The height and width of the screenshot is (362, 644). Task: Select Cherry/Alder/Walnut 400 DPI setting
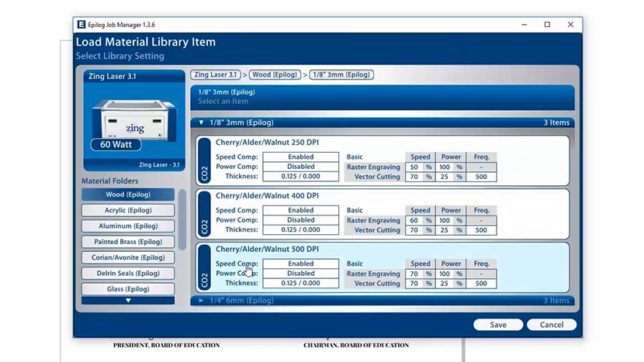coord(267,196)
